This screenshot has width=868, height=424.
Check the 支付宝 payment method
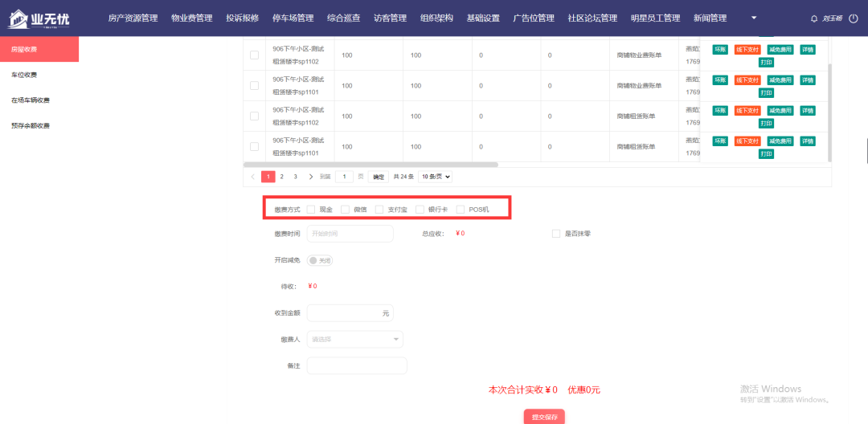coord(379,210)
